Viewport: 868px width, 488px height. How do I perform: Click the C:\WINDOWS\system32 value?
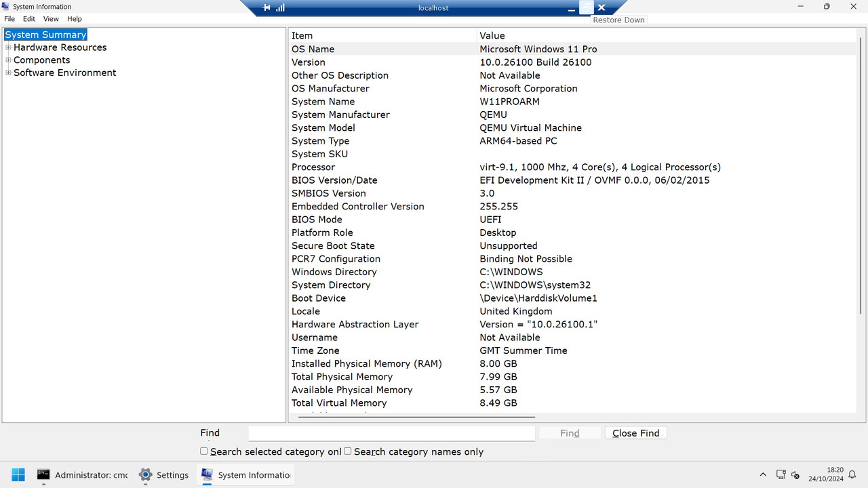click(x=535, y=285)
